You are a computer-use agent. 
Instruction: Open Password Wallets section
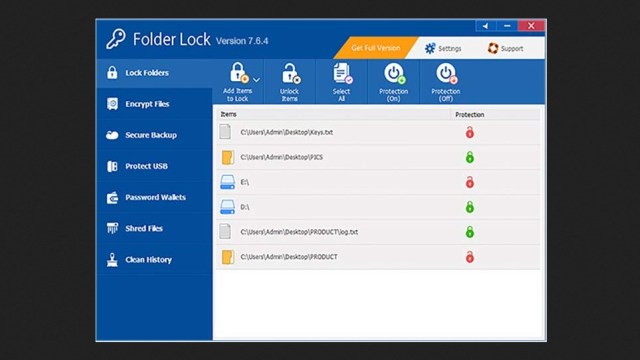[155, 198]
